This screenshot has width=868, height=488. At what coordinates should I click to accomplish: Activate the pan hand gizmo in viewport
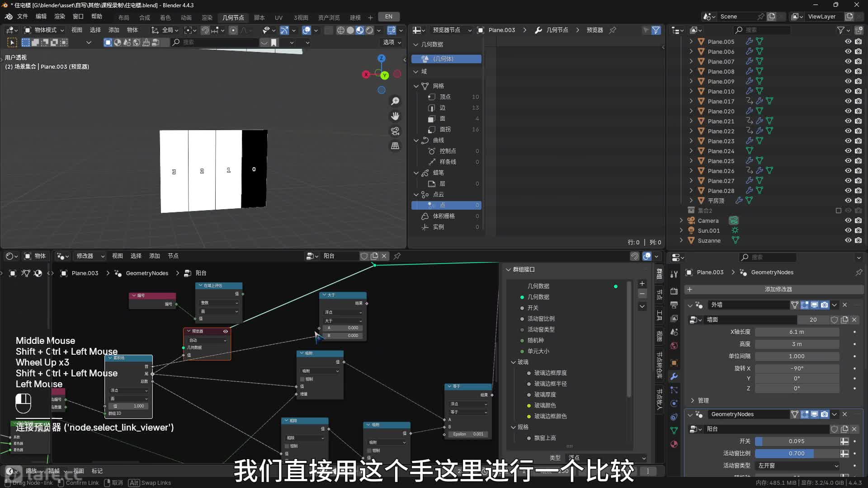(395, 116)
